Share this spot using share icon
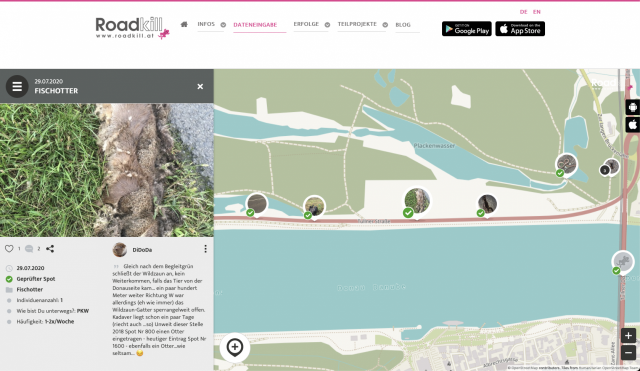Viewport: 640px width, 371px height. [50, 249]
